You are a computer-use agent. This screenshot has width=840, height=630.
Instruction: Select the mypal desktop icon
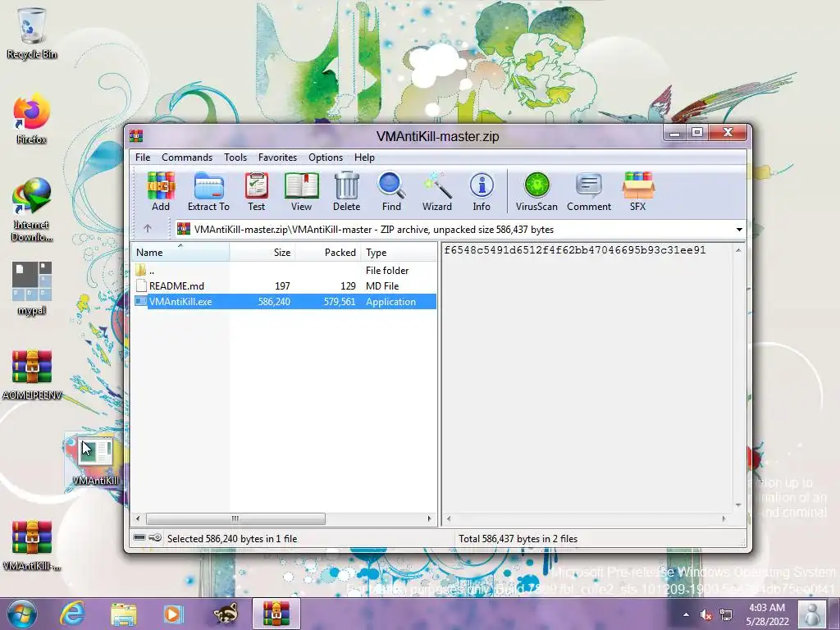(x=32, y=288)
